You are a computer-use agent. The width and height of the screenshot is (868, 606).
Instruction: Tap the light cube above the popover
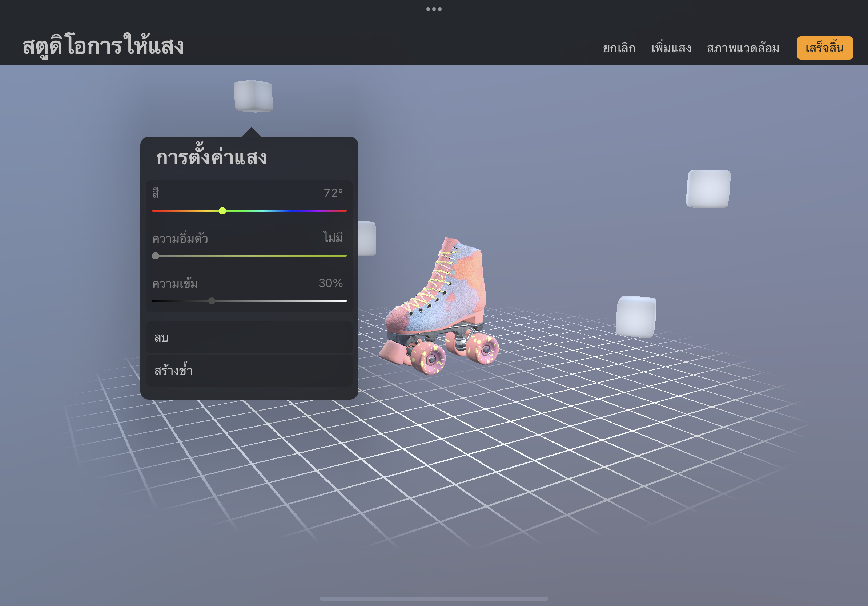coord(253,96)
